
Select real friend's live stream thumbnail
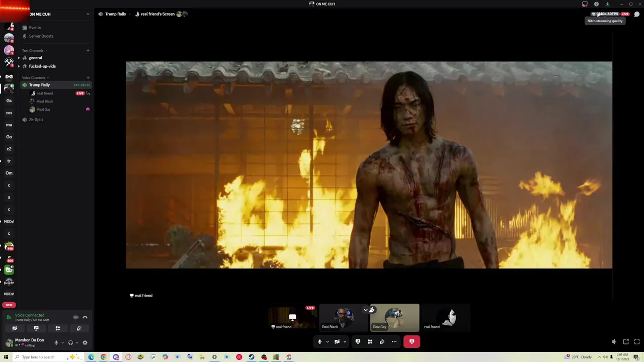point(293,317)
